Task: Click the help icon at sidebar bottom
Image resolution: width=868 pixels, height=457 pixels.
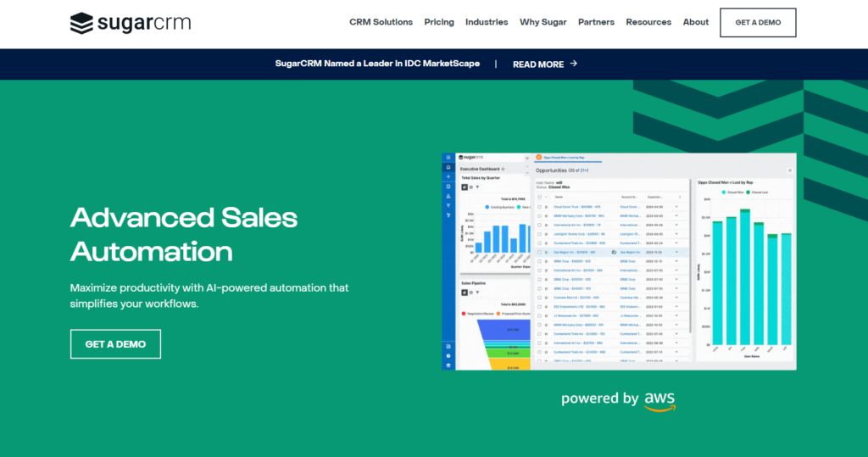Action: (x=448, y=355)
